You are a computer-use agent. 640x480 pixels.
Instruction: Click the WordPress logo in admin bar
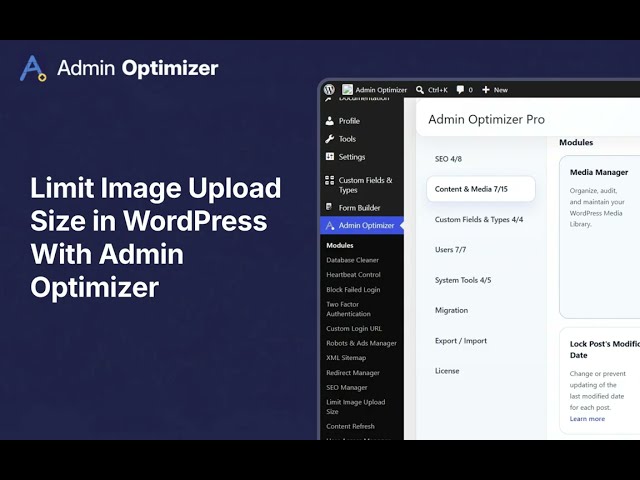(329, 89)
